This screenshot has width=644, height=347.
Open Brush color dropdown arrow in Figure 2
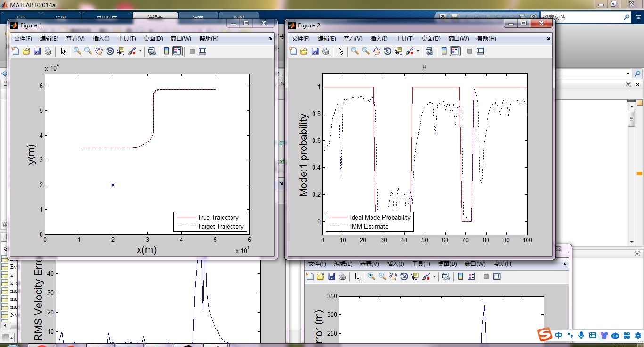[418, 51]
